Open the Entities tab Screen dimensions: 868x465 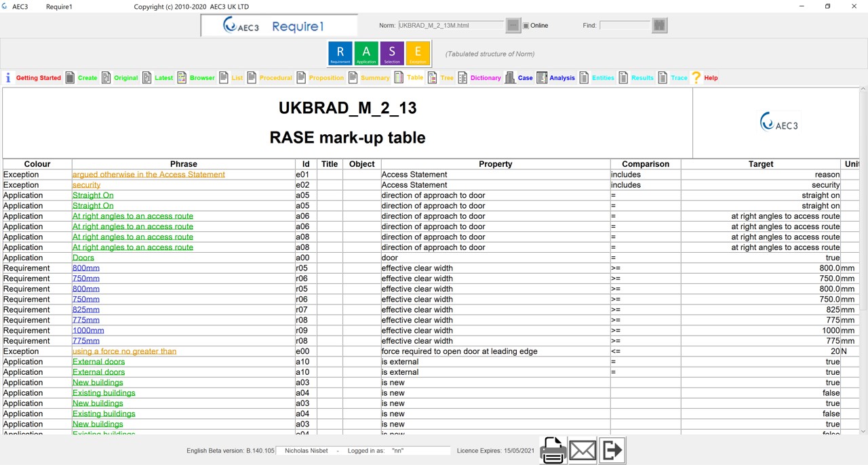[603, 78]
